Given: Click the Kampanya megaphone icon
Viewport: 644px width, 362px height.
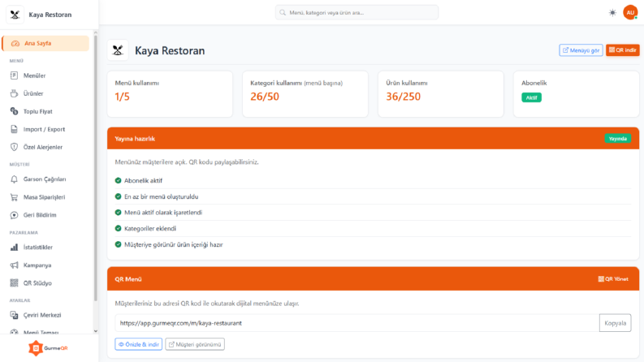Looking at the screenshot, I should (14, 265).
